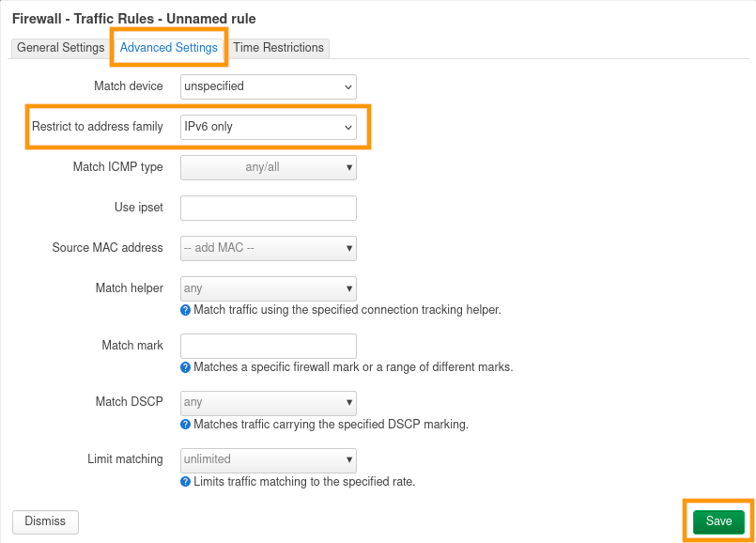Expand the Restrict to address family dropdown
Viewport: 756px width, 543px height.
point(268,127)
